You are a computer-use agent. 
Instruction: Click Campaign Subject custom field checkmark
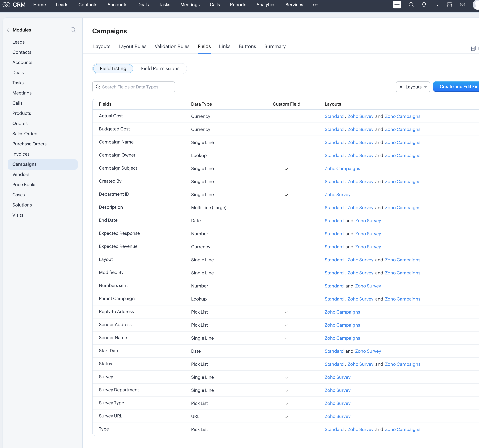point(286,169)
